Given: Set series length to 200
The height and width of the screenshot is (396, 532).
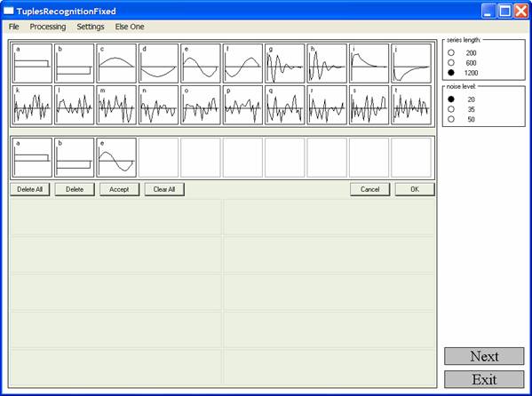Looking at the screenshot, I should click(x=451, y=53).
